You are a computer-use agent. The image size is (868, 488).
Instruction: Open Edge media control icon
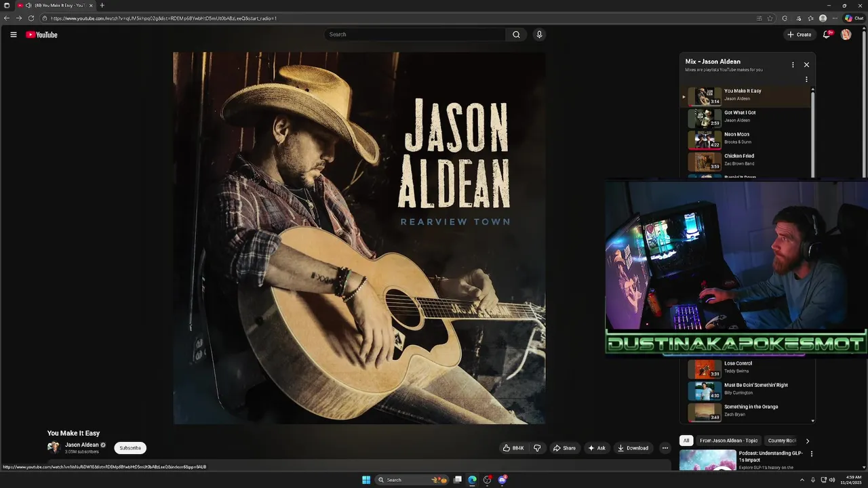coord(798,18)
